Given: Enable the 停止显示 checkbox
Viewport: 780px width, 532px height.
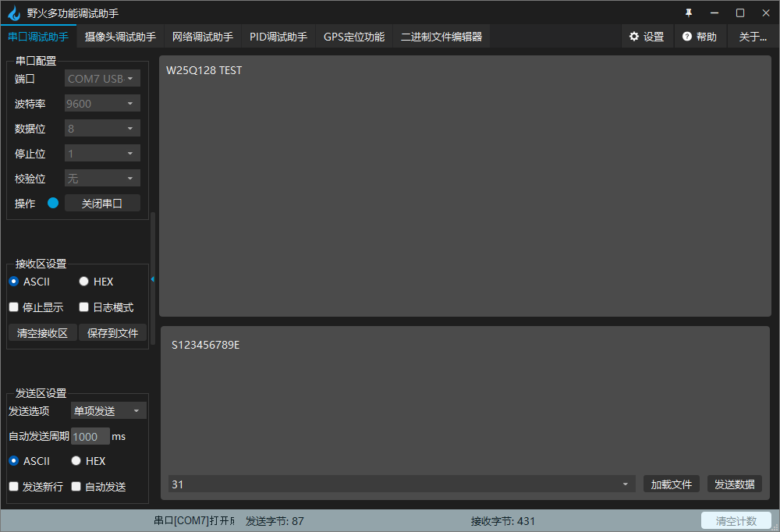Looking at the screenshot, I should click(x=13, y=307).
